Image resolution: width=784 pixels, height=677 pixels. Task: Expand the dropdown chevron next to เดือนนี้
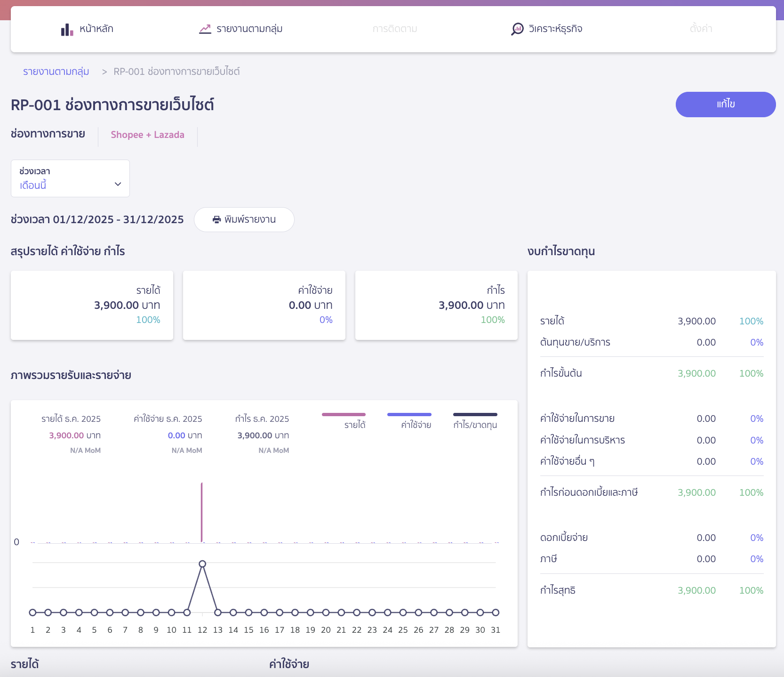(118, 184)
